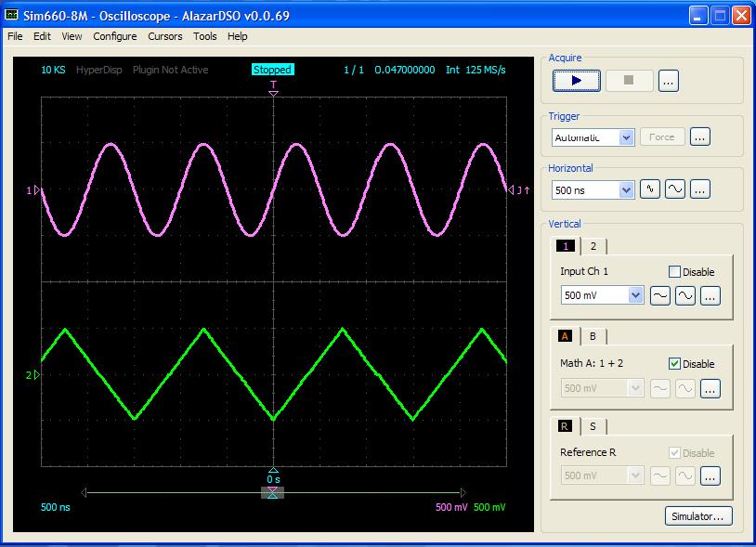
Task: Click the Plugin Not Active label
Action: point(171,70)
